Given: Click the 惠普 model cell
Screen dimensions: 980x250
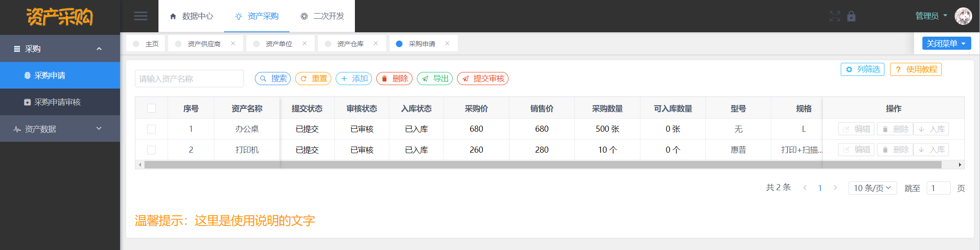Looking at the screenshot, I should 738,150.
